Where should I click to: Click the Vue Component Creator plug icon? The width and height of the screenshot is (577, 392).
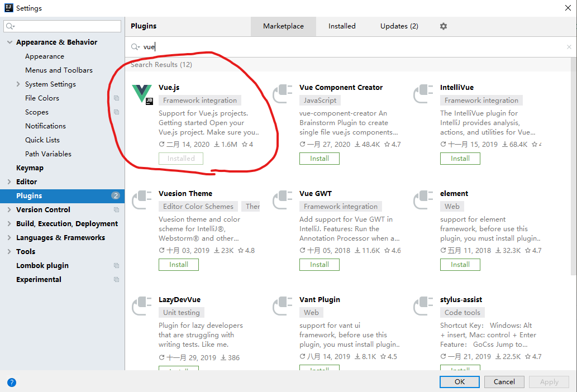coord(282,94)
